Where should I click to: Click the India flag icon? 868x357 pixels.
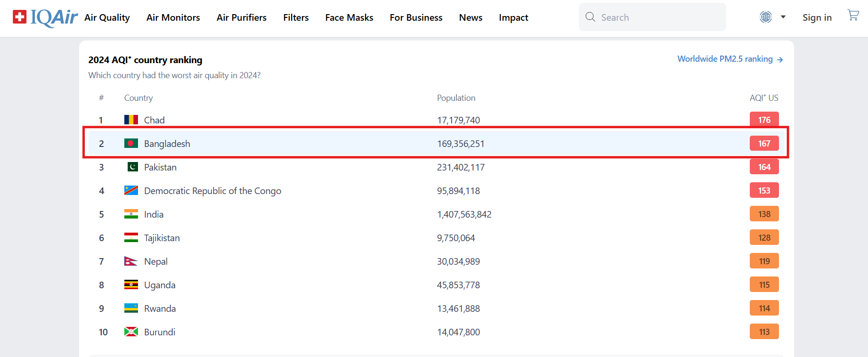pos(131,214)
